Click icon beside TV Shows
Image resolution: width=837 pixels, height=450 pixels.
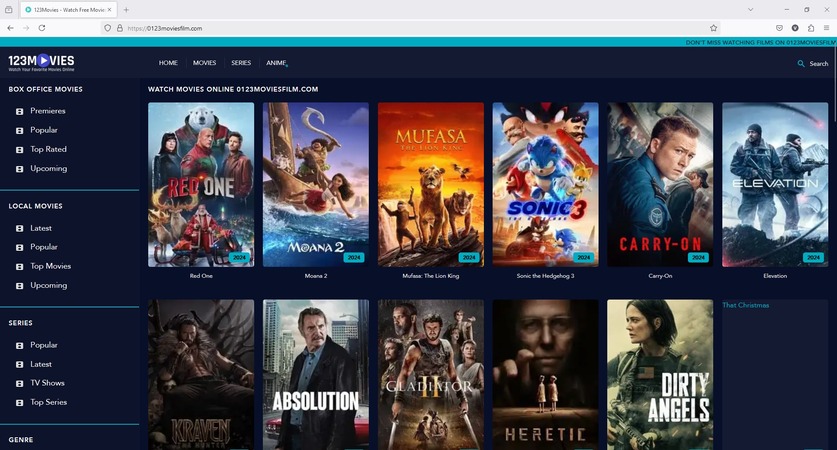click(20, 383)
